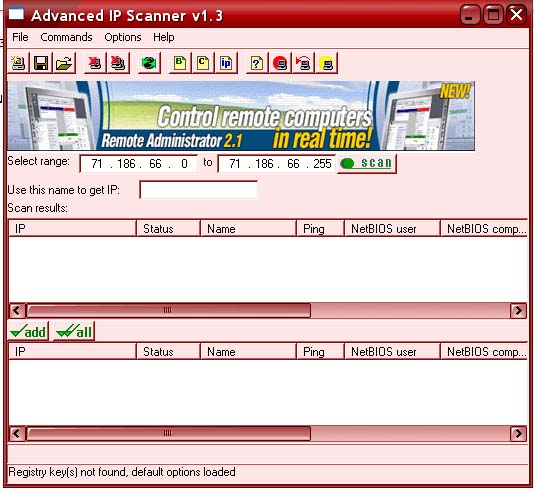Click the Remote Administrator 2.1 banner
This screenshot has height=491, width=534.
point(241,115)
